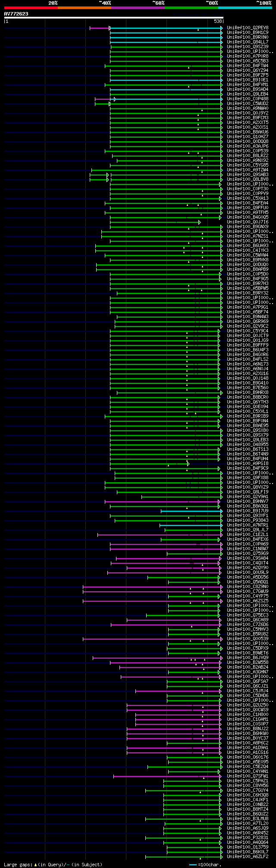Choose the UniRef100_B6UA93 hit name
The height and width of the screenshot is (868, 276).
click(x=248, y=245)
